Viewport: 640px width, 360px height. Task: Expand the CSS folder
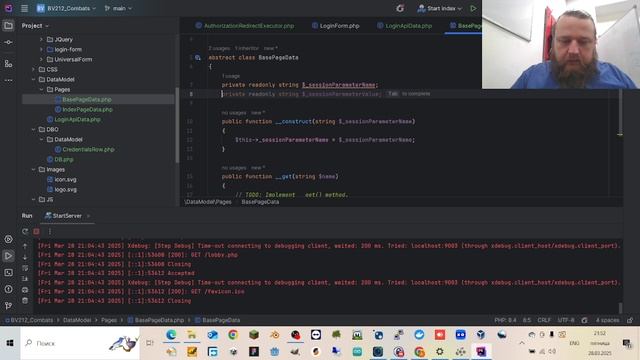33,69
